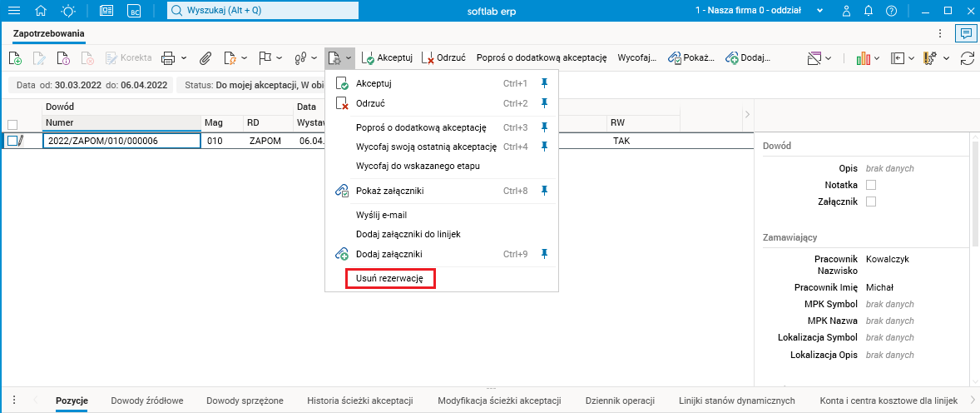
Task: Open the help question mark icon
Action: click(891, 11)
